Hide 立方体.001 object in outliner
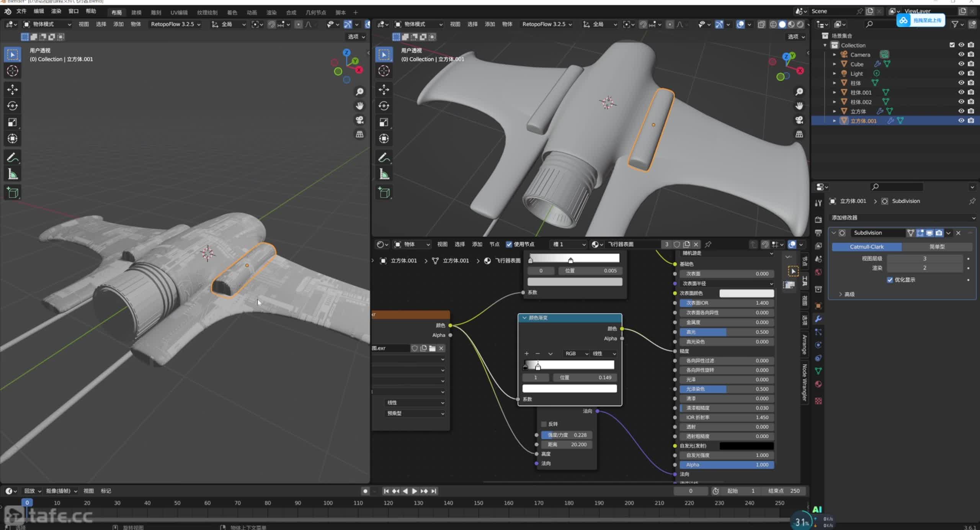980x530 pixels. [961, 121]
